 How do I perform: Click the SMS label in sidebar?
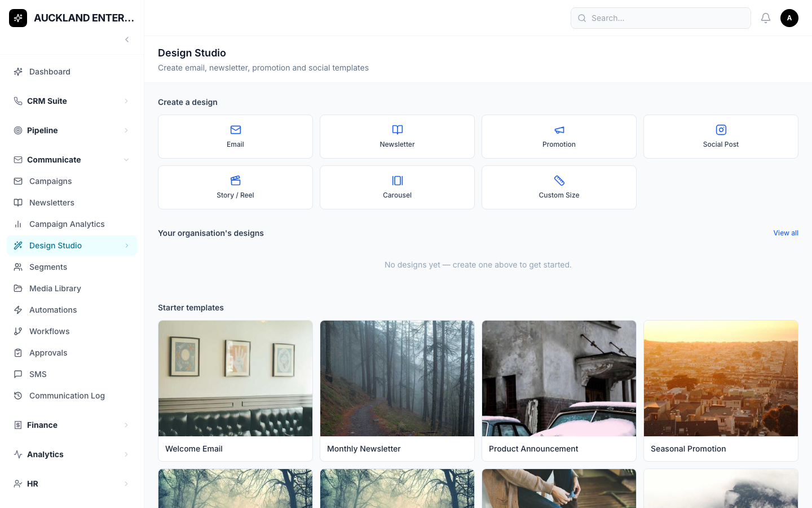tap(38, 374)
